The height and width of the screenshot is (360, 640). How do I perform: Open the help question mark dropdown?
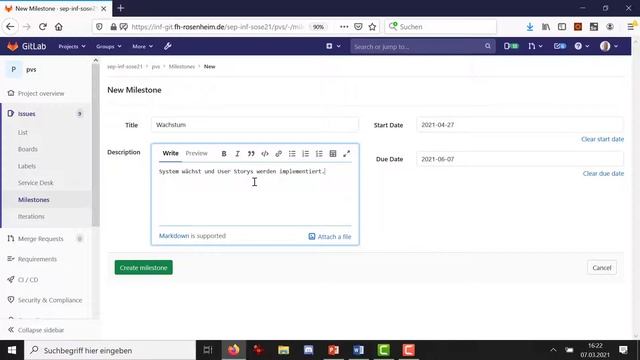[x=582, y=46]
